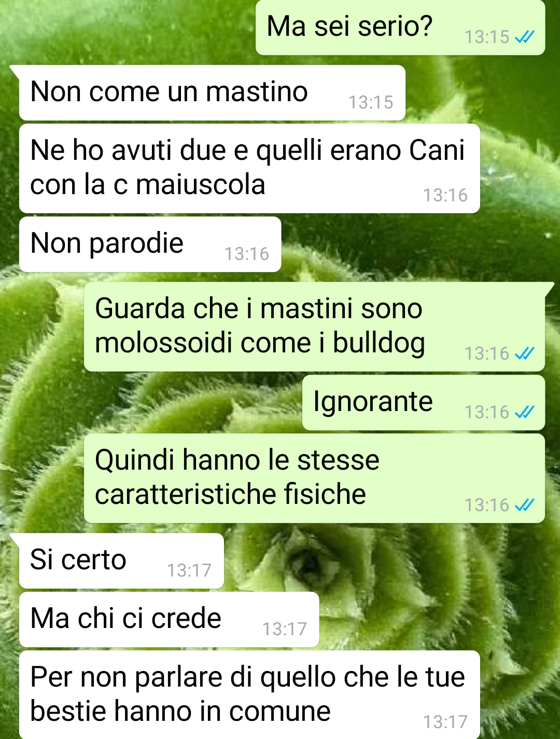
Task: Tap the 'Cani con la c maiuscola' message
Action: tap(249, 168)
